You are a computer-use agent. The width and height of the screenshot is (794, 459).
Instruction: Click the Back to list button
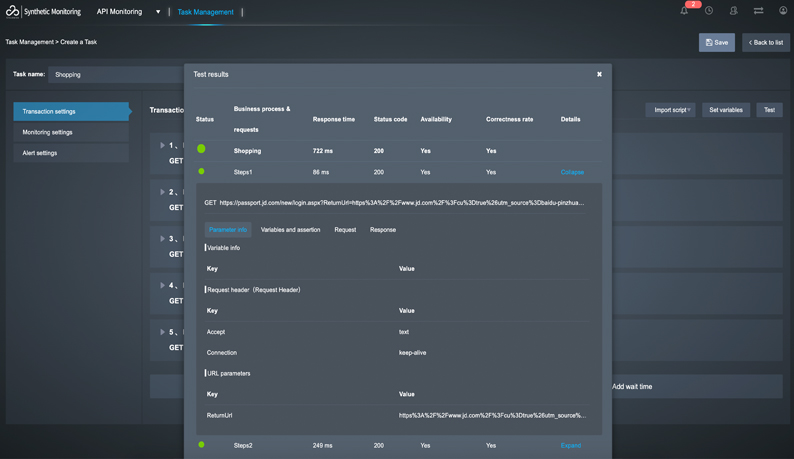pos(766,43)
